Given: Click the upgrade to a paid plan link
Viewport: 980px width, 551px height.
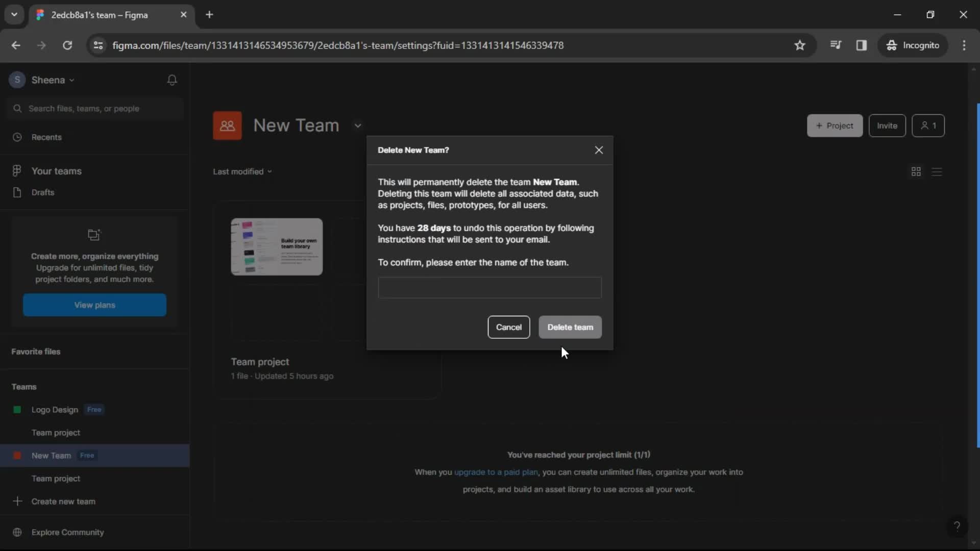Looking at the screenshot, I should point(497,471).
